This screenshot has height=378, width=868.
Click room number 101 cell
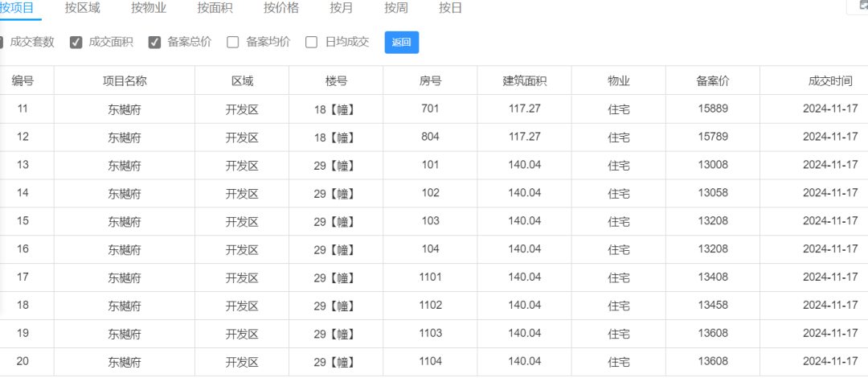click(x=430, y=165)
